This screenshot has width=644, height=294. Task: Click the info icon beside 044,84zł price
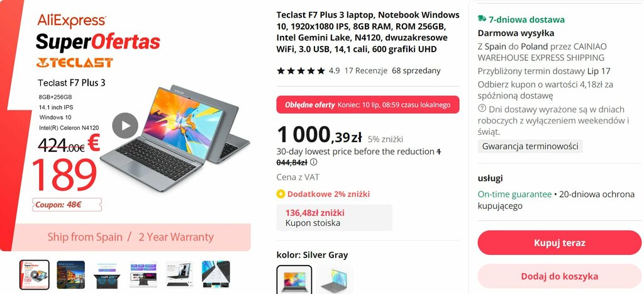pos(314,162)
